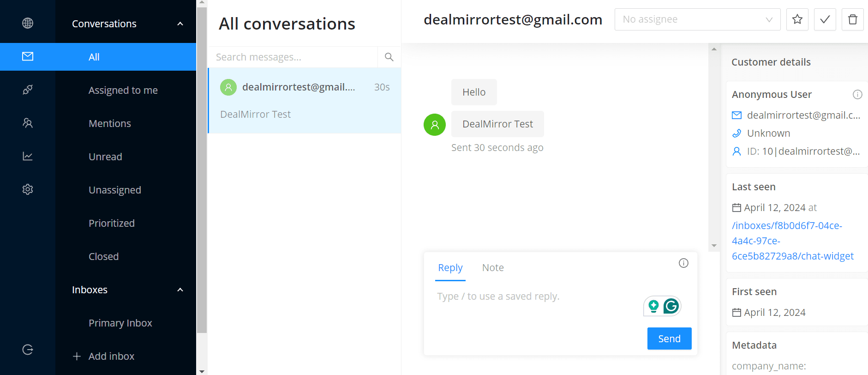This screenshot has height=375, width=868.
Task: Select the Unassigned conversations filter
Action: tap(115, 190)
